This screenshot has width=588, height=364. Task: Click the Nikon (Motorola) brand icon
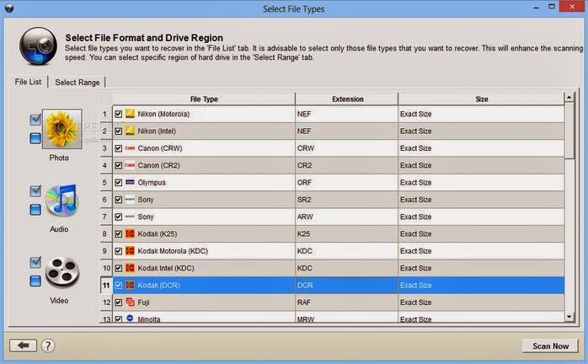point(130,114)
